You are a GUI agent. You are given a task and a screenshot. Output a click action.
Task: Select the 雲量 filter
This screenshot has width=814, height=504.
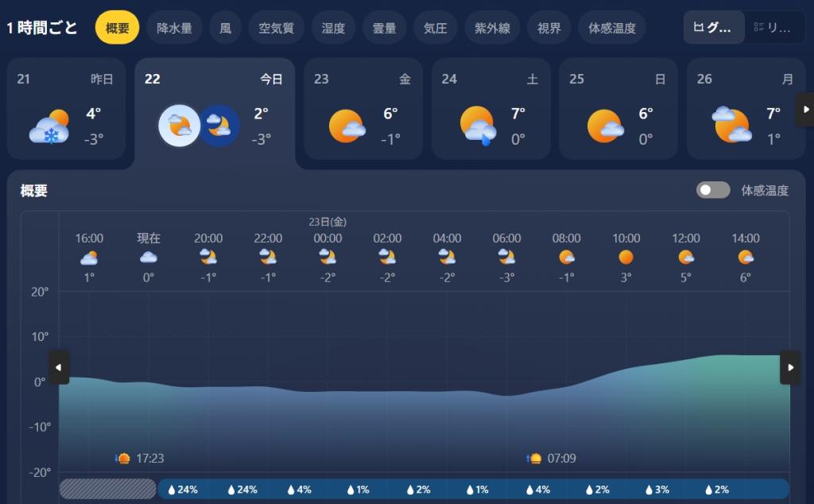coord(384,26)
